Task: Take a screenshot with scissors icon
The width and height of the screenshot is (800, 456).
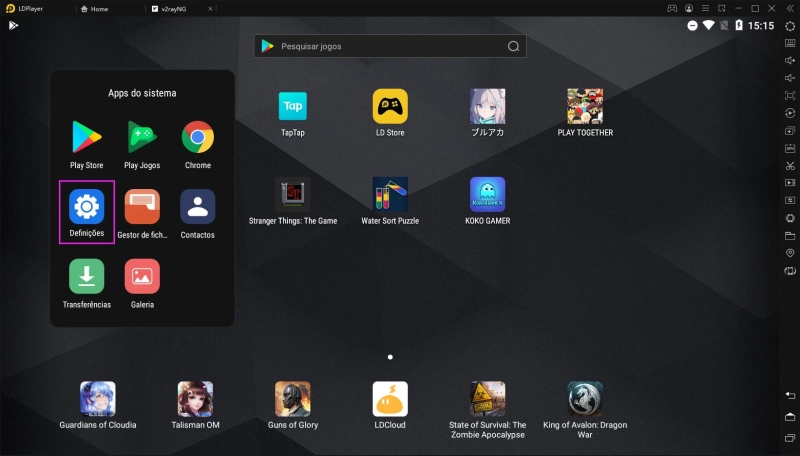Action: 790,165
